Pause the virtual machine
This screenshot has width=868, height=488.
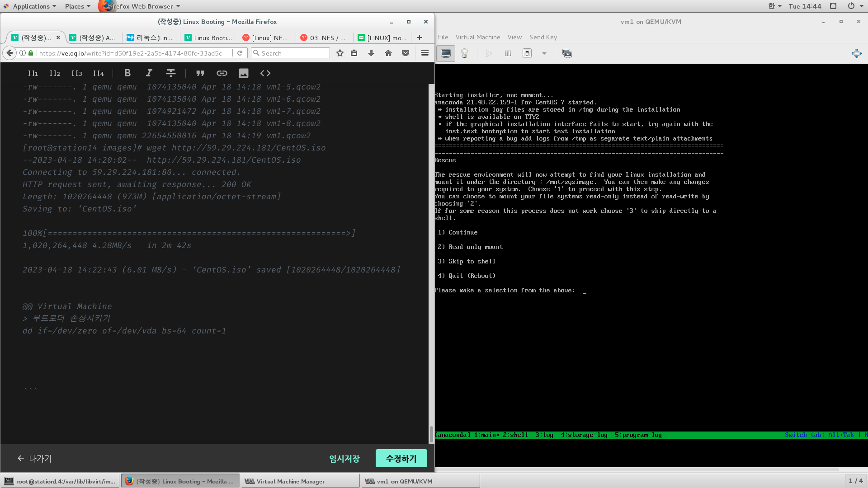pyautogui.click(x=508, y=53)
